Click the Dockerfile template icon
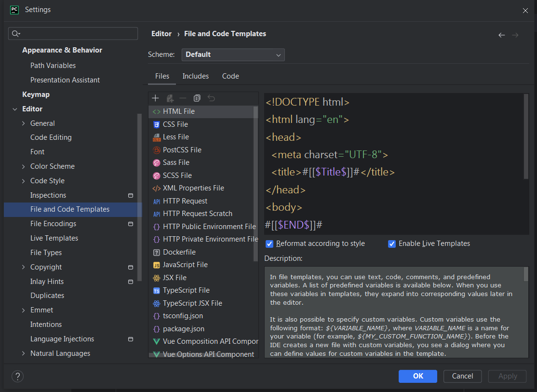Screen dimensions: 537x392 click(156, 252)
